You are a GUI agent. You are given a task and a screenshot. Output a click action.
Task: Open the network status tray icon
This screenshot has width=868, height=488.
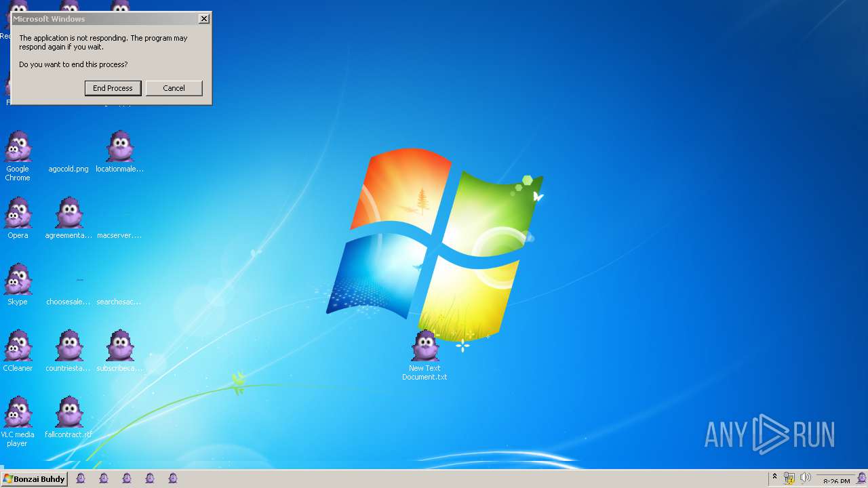pos(789,479)
